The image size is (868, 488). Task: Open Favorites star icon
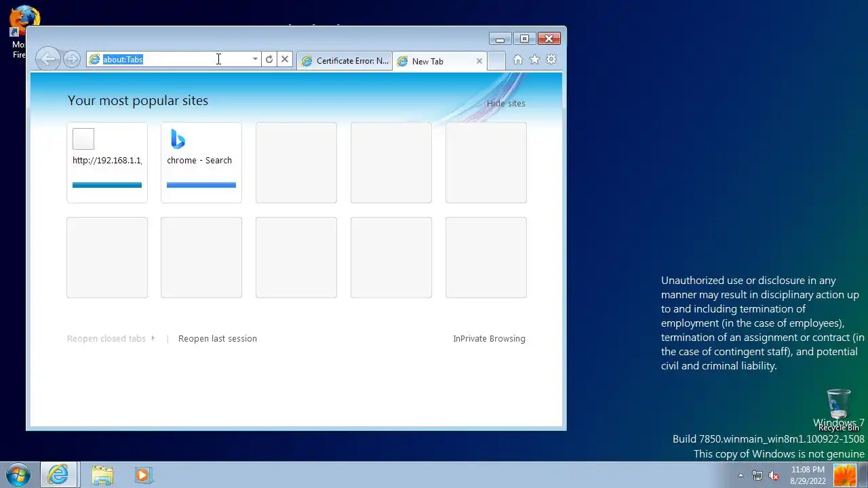tap(534, 60)
